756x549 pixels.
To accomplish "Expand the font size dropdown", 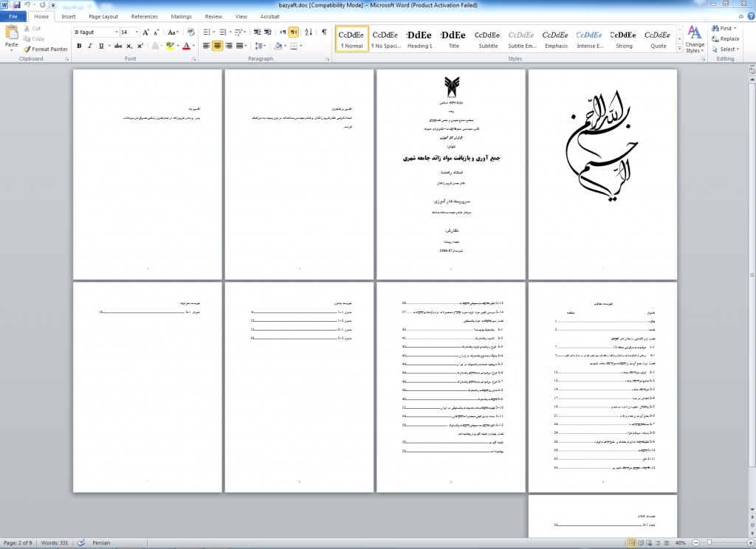I will [x=137, y=32].
